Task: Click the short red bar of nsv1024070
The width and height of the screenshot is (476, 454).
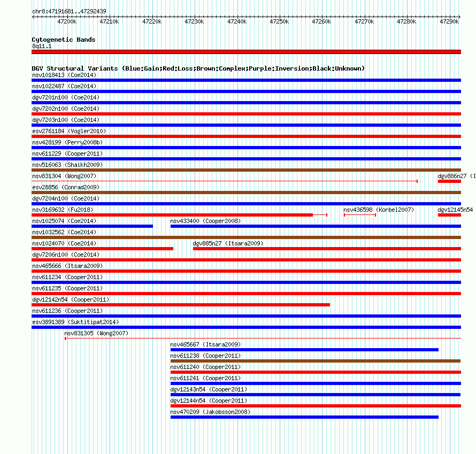Action: point(102,249)
